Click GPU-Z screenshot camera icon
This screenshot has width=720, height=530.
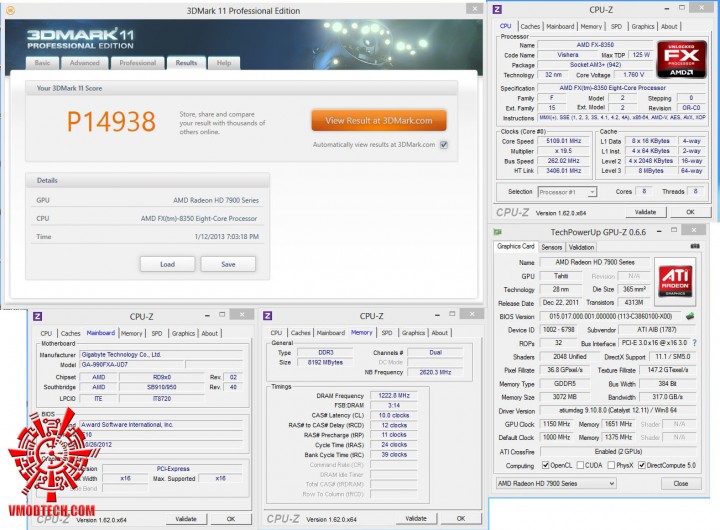click(695, 246)
